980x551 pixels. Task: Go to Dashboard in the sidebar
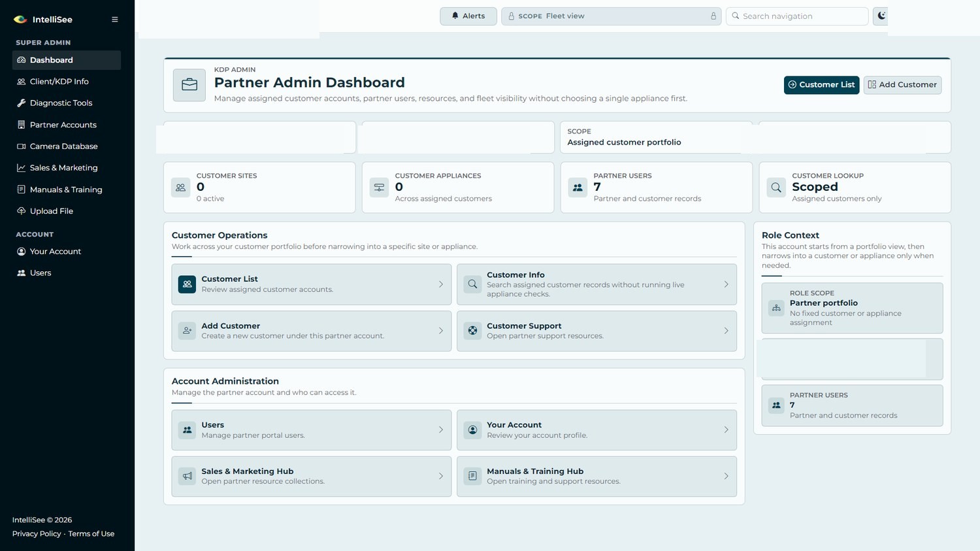67,60
